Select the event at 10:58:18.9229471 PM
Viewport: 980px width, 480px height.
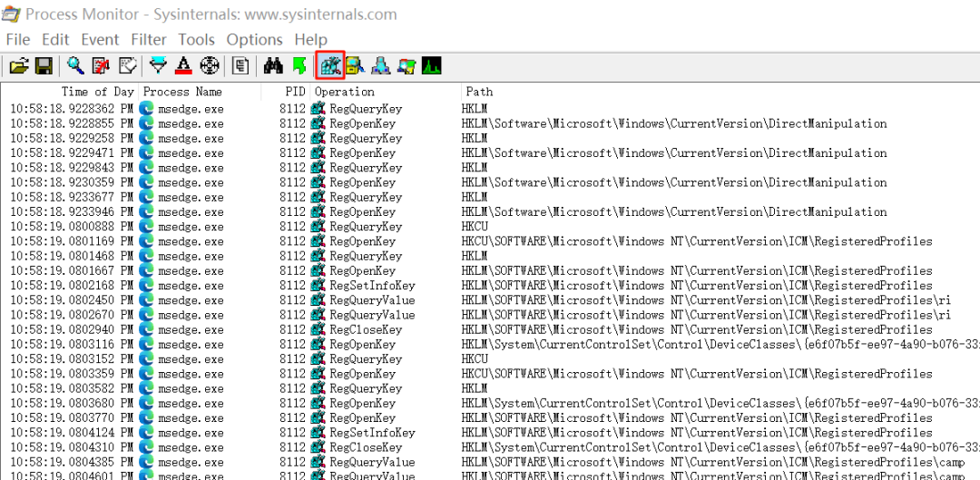point(490,153)
